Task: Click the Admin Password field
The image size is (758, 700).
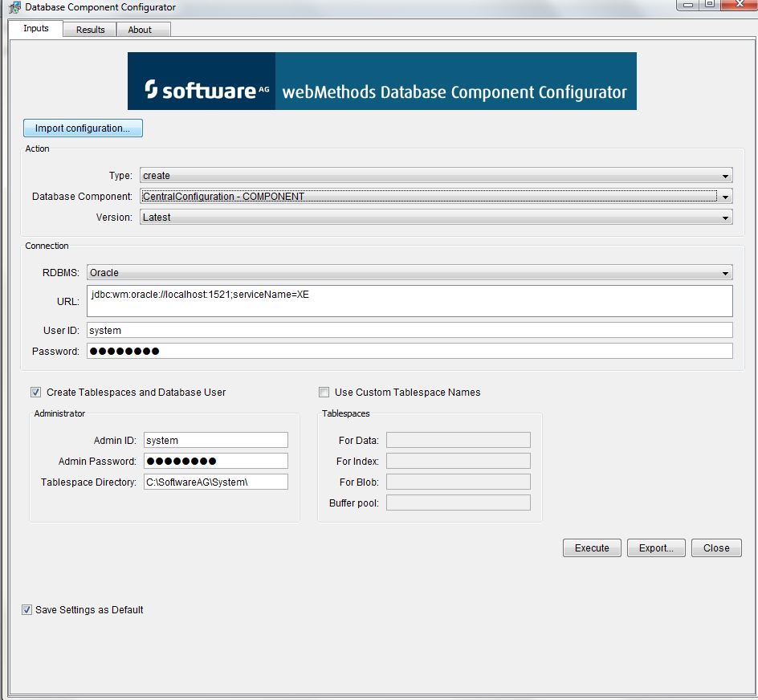Action: tap(216, 461)
